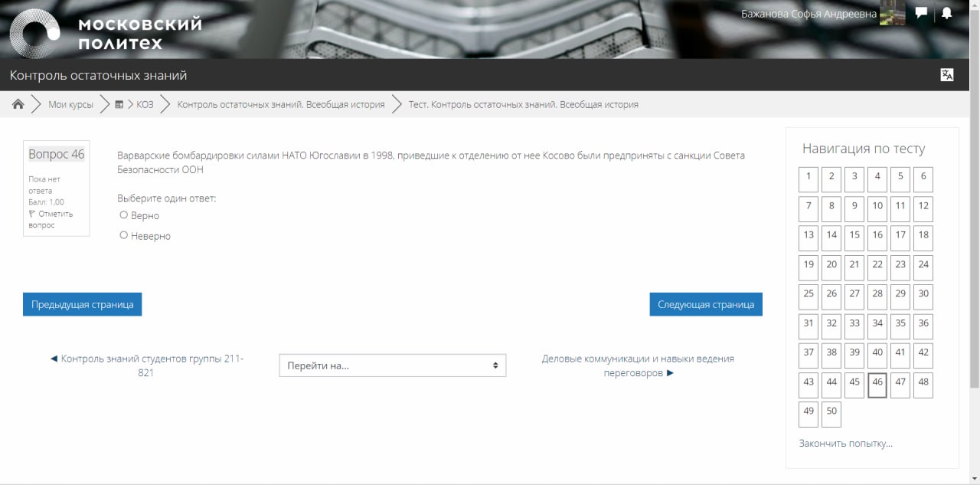Open the Перейти на... dropdown
The width and height of the screenshot is (980, 485).
[392, 365]
